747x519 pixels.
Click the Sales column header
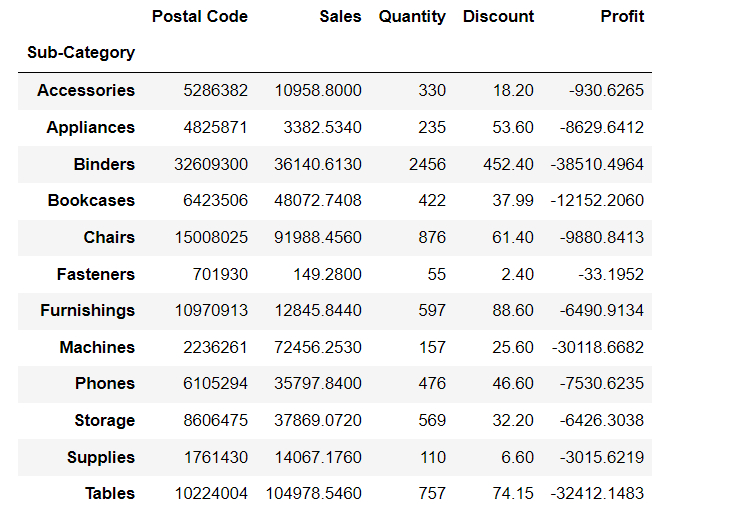pos(340,17)
